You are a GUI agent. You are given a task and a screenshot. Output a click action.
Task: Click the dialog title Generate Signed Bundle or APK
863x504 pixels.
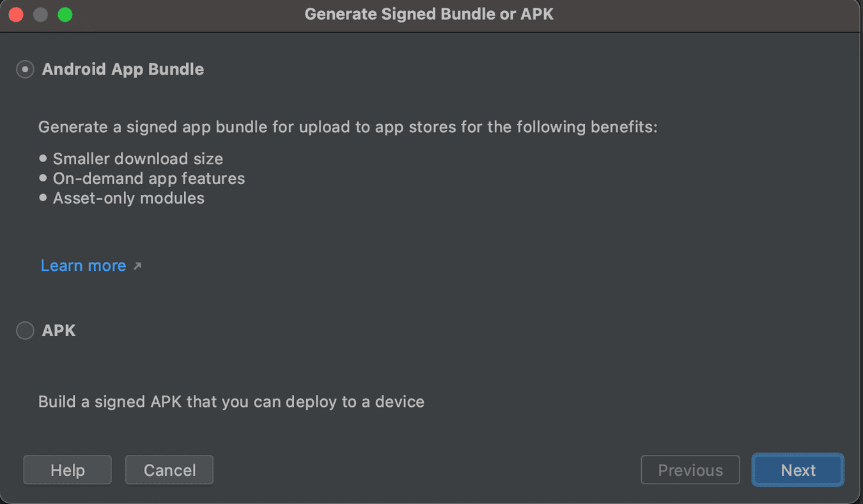click(429, 13)
